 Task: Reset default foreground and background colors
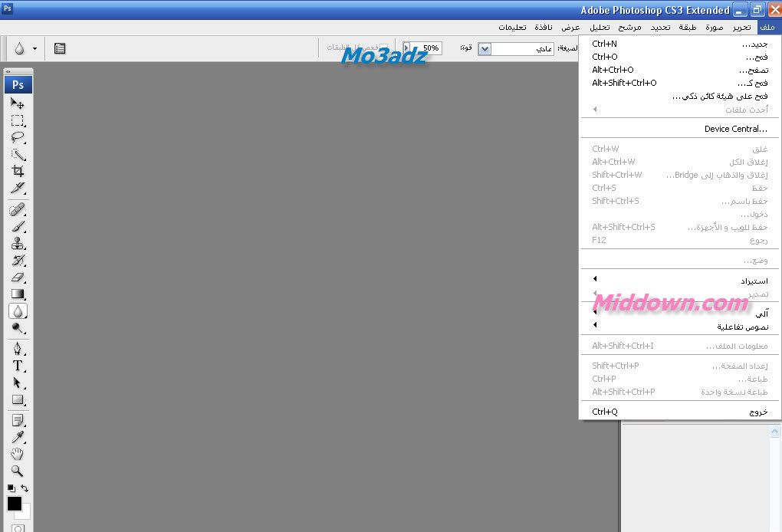(x=11, y=488)
